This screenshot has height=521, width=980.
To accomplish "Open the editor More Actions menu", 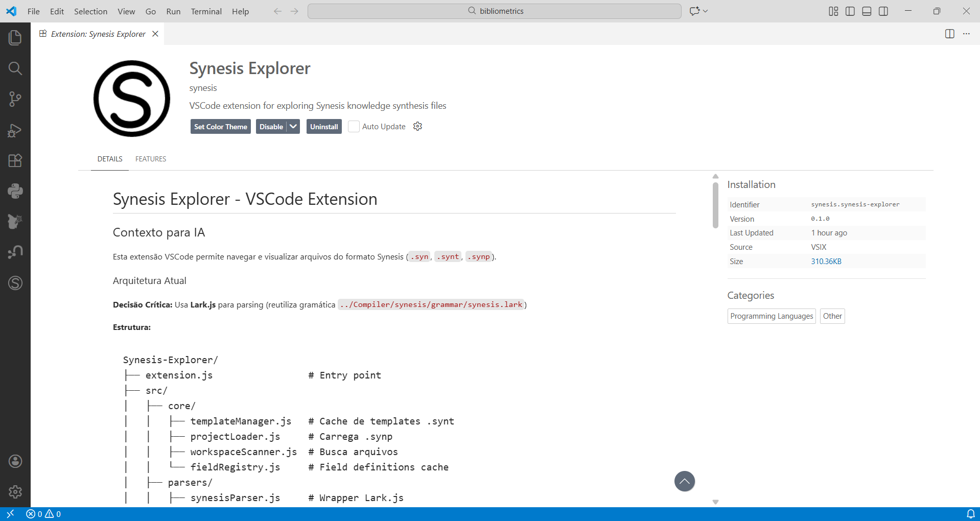I will click(x=966, y=34).
